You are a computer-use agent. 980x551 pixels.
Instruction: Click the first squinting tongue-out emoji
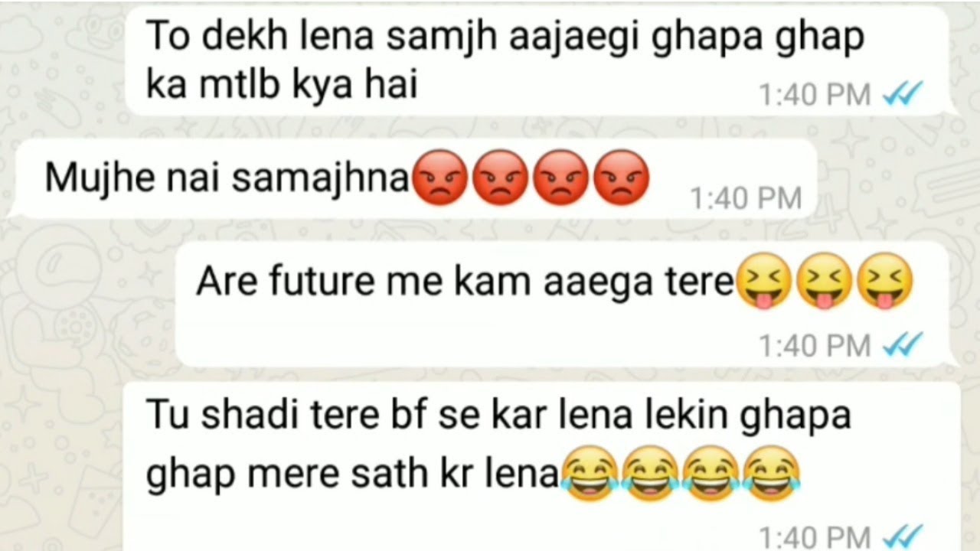click(x=763, y=284)
